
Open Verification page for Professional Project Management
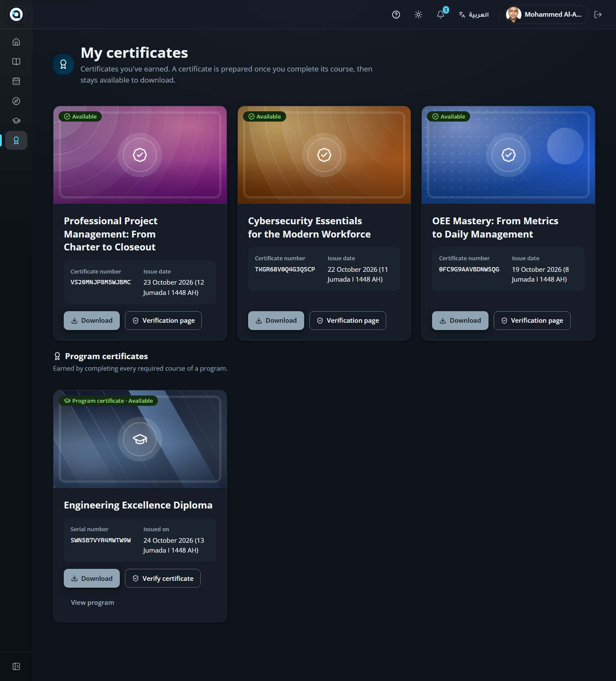(163, 321)
